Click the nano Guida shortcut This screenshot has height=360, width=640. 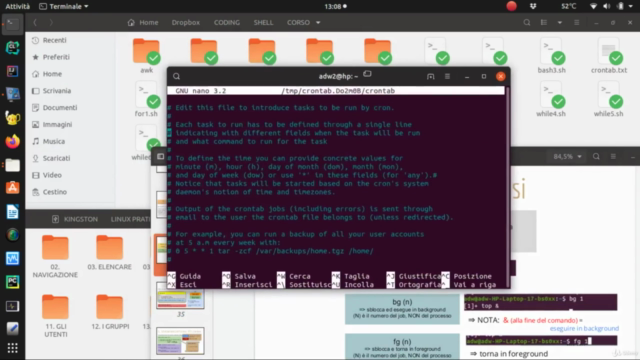coord(184,276)
